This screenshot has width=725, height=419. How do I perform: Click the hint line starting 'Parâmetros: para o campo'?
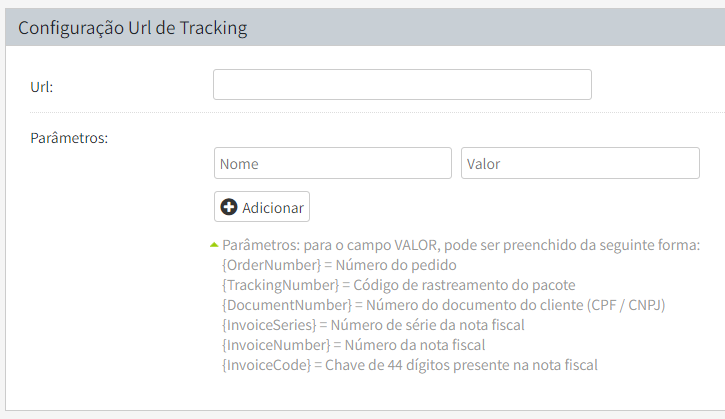point(460,245)
